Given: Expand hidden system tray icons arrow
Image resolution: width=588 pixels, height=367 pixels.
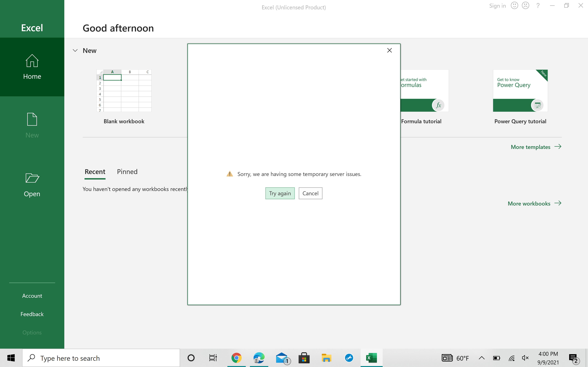Looking at the screenshot, I should tap(482, 358).
